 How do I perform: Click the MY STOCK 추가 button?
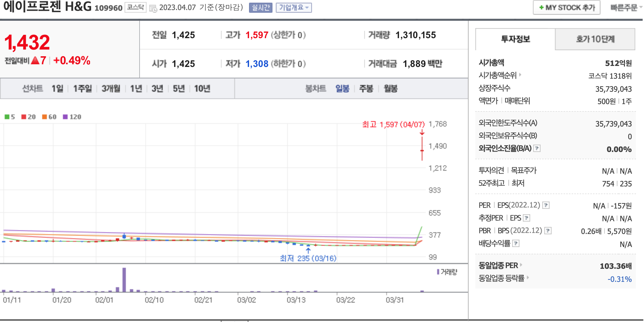pyautogui.click(x=566, y=8)
